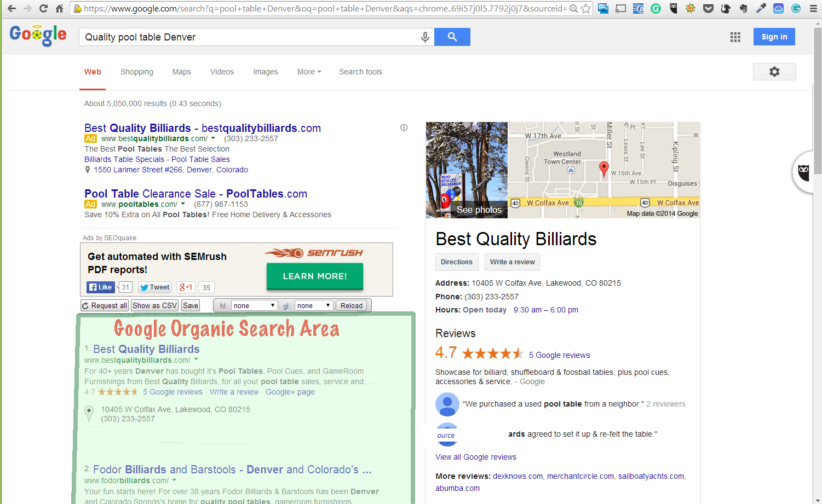Start voice search with the microphone icon

[x=425, y=37]
